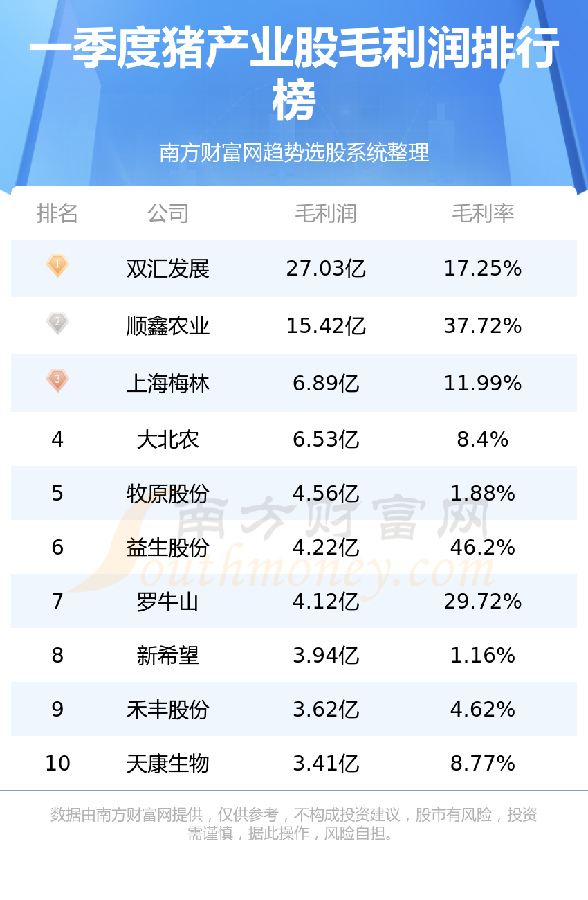588x900 pixels.
Task: Open 新希望 company entry
Action: (x=168, y=656)
